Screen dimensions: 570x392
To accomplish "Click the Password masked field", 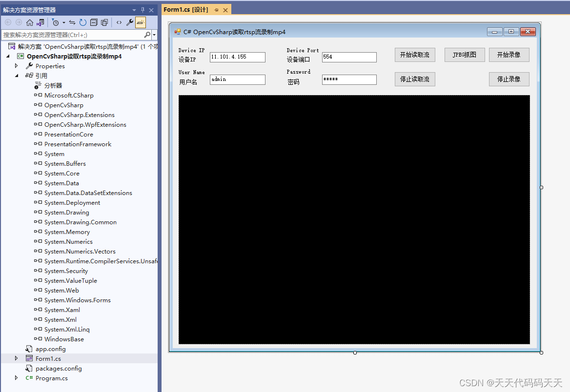I will coord(349,79).
